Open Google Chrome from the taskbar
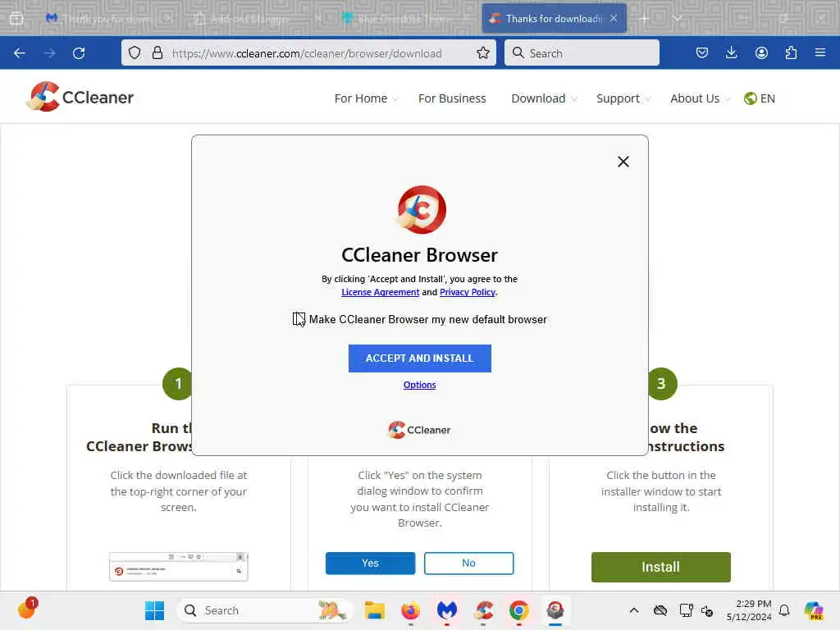 [x=518, y=610]
